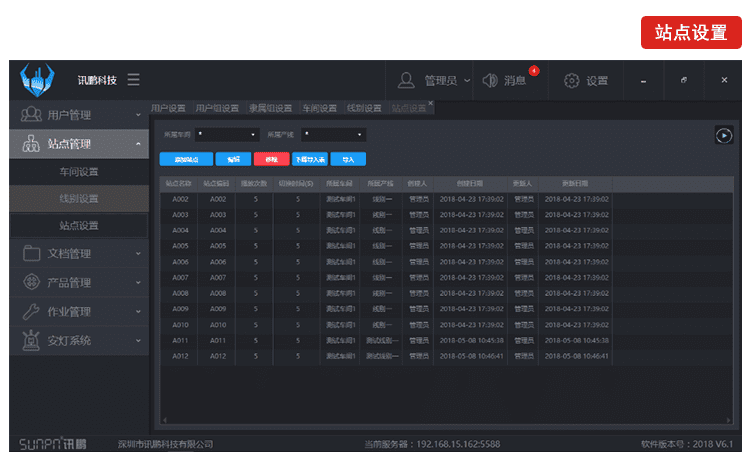This screenshot has height=466, width=750.
Task: Click the 讯鹏科技 logo in top left
Action: (38, 79)
